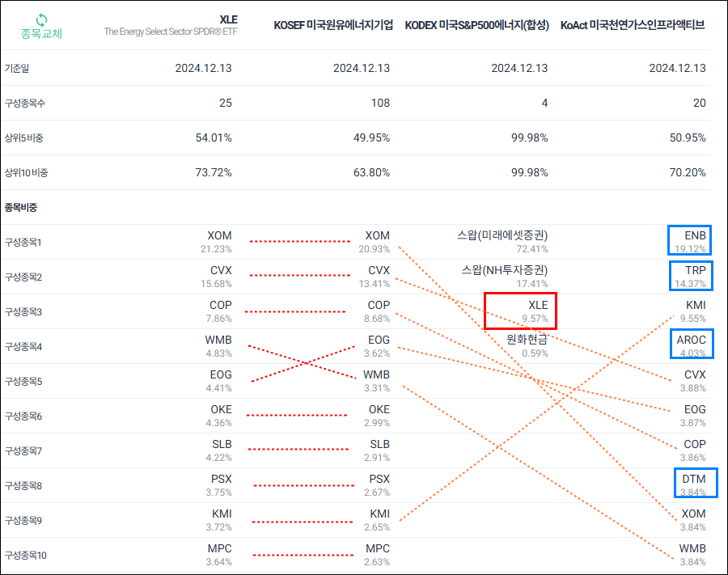Select the XLE holdings count 25

coord(226,103)
